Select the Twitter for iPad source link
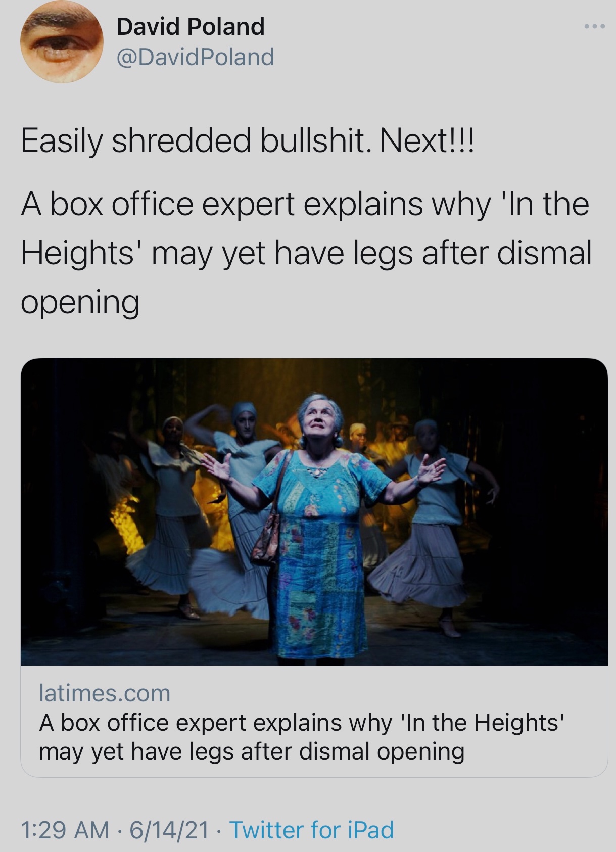 [311, 830]
